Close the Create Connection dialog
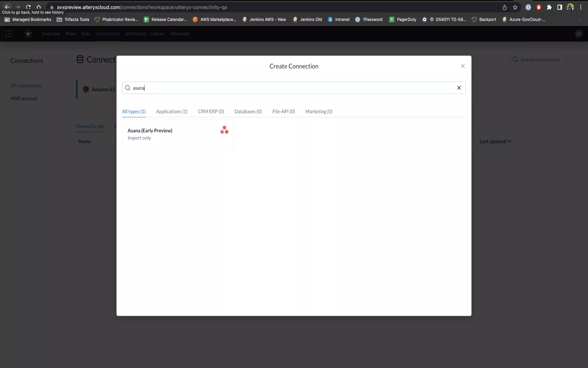The width and height of the screenshot is (588, 368). (x=463, y=66)
